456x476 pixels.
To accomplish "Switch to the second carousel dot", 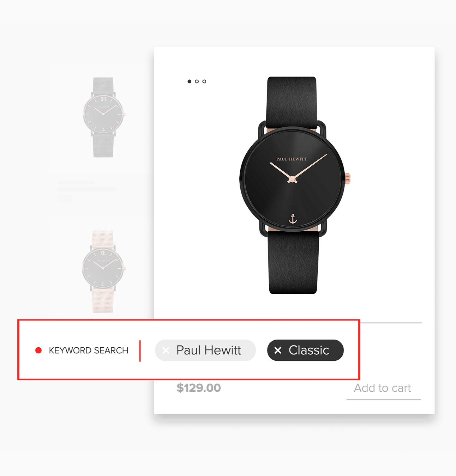I will click(197, 81).
